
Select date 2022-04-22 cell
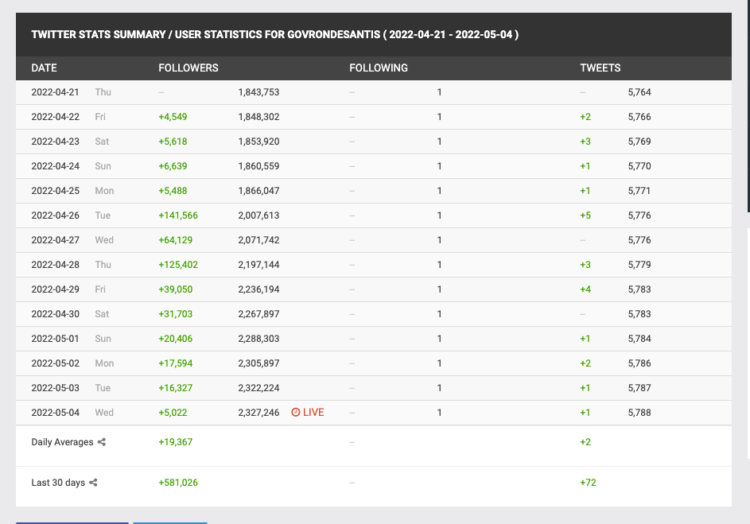55,117
